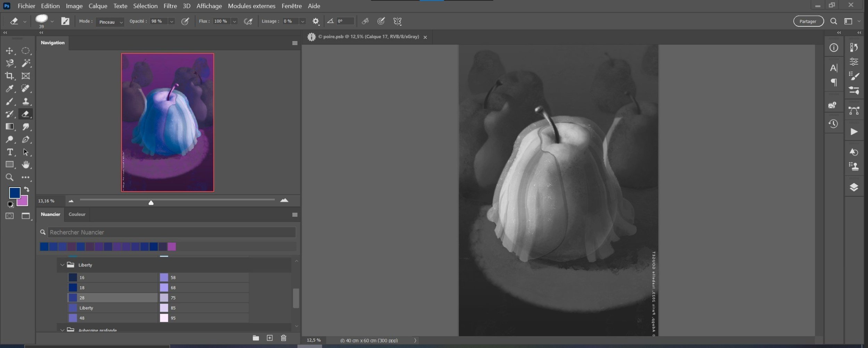The height and width of the screenshot is (348, 868).
Task: Open the Filtre menu
Action: coord(170,6)
